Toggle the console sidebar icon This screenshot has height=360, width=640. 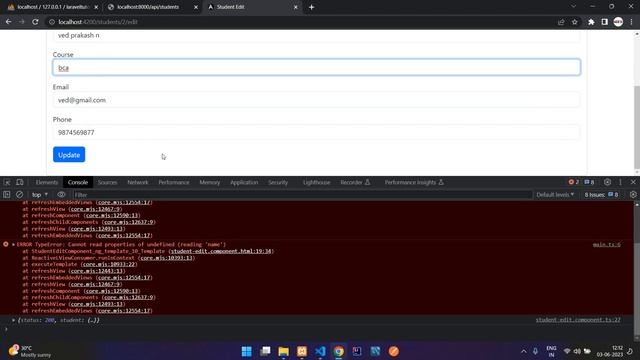pyautogui.click(x=7, y=195)
